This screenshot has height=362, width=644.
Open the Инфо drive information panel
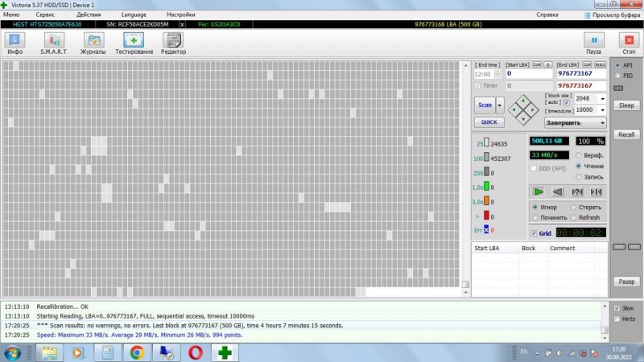point(14,43)
